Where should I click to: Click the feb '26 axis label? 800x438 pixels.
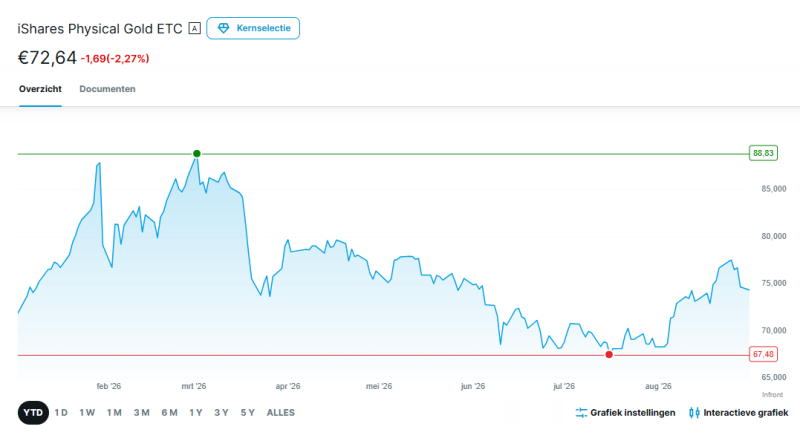pyautogui.click(x=109, y=386)
